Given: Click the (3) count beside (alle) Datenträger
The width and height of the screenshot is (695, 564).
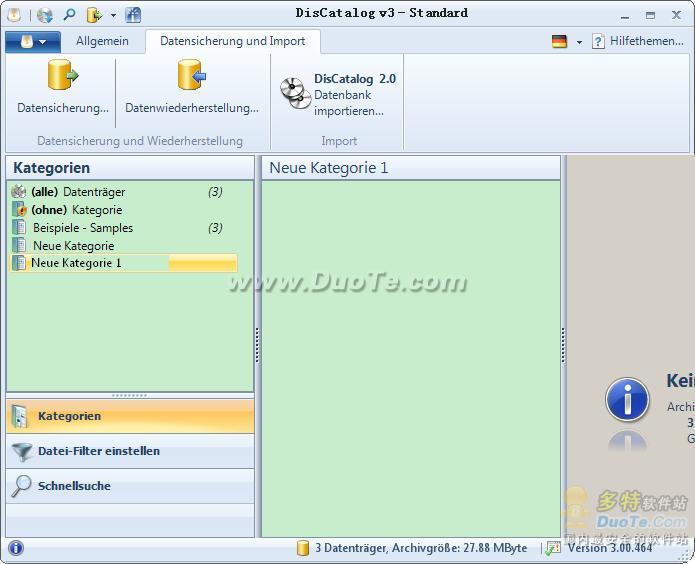Looking at the screenshot, I should 215,192.
